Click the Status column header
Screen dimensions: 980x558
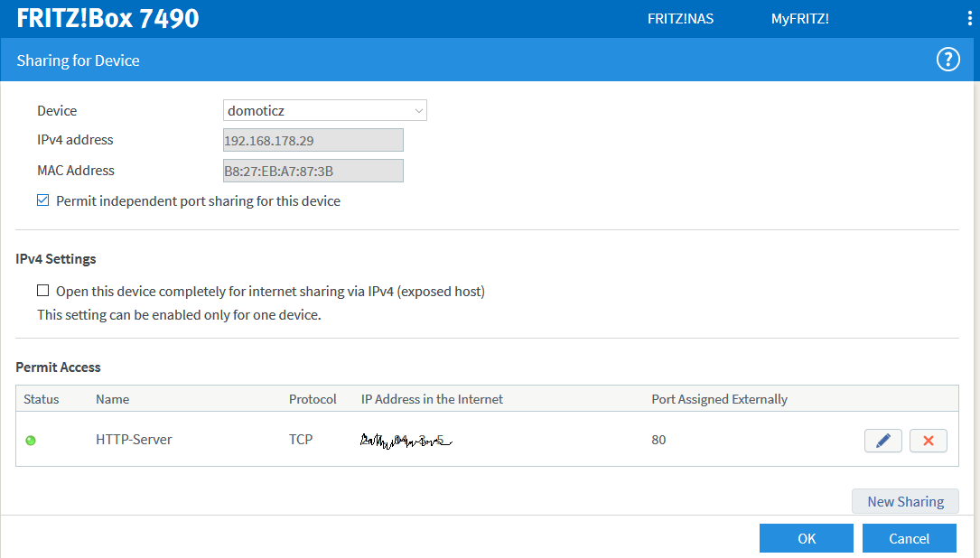click(x=42, y=399)
